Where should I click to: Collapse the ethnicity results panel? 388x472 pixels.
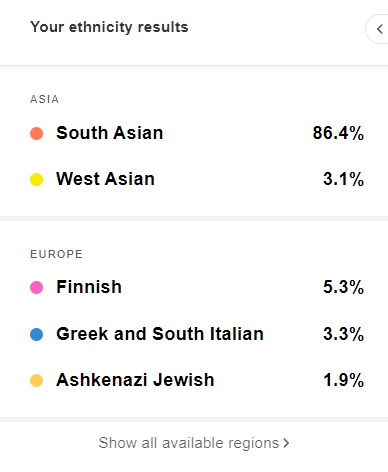379,29
